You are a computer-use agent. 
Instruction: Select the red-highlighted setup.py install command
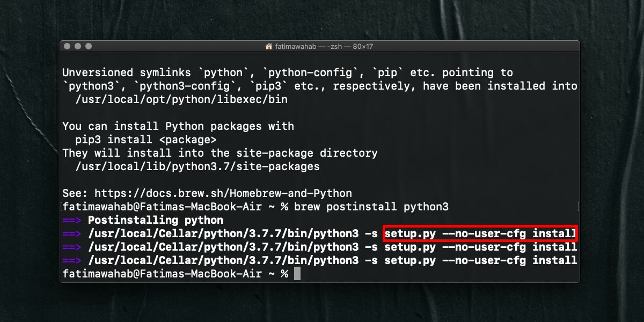point(479,233)
